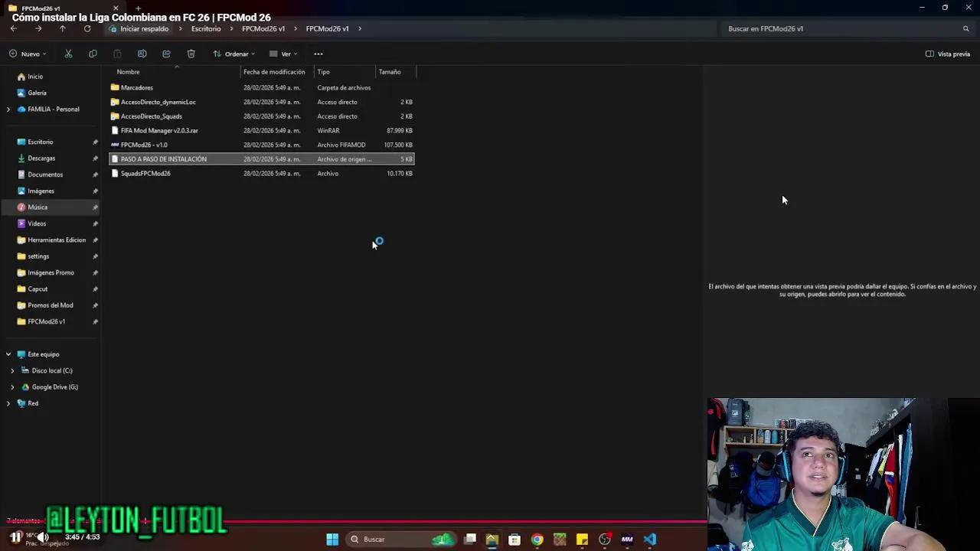Click the search magnifier icon in Explorer
Screen dimensions: 980x551
tap(965, 28)
